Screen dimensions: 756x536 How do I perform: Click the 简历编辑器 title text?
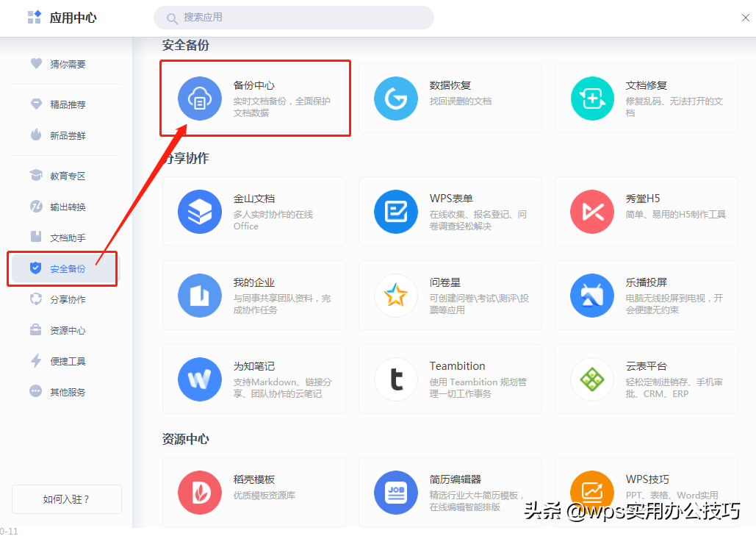pyautogui.click(x=456, y=479)
